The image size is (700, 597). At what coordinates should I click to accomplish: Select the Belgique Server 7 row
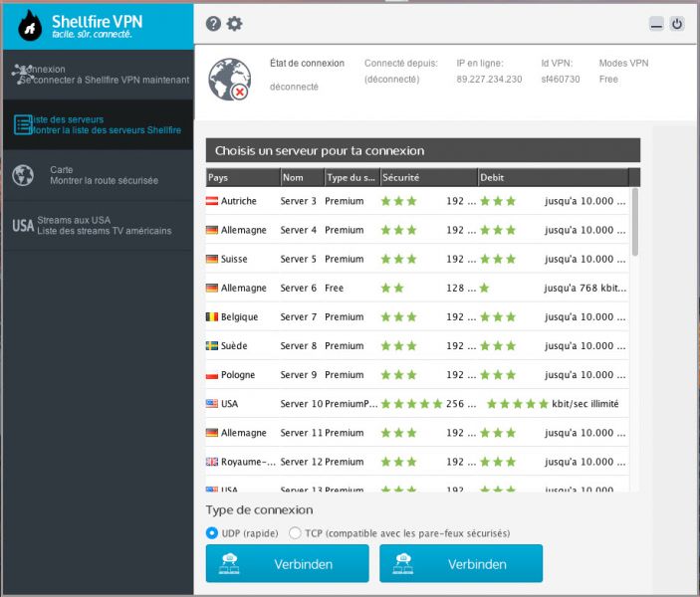(x=417, y=317)
